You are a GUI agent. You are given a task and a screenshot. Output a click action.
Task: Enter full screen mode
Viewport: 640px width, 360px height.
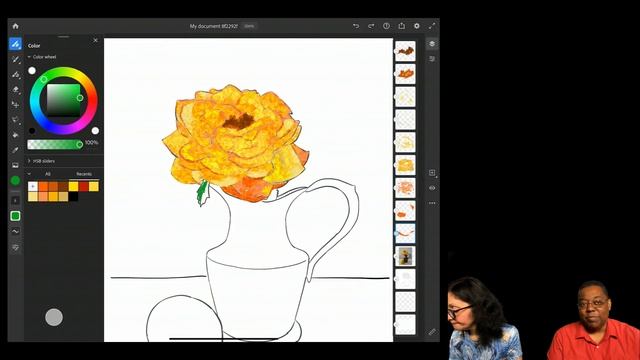point(432,26)
